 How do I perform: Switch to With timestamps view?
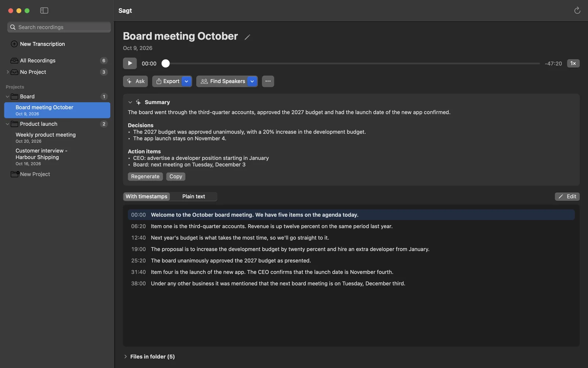[x=147, y=197]
